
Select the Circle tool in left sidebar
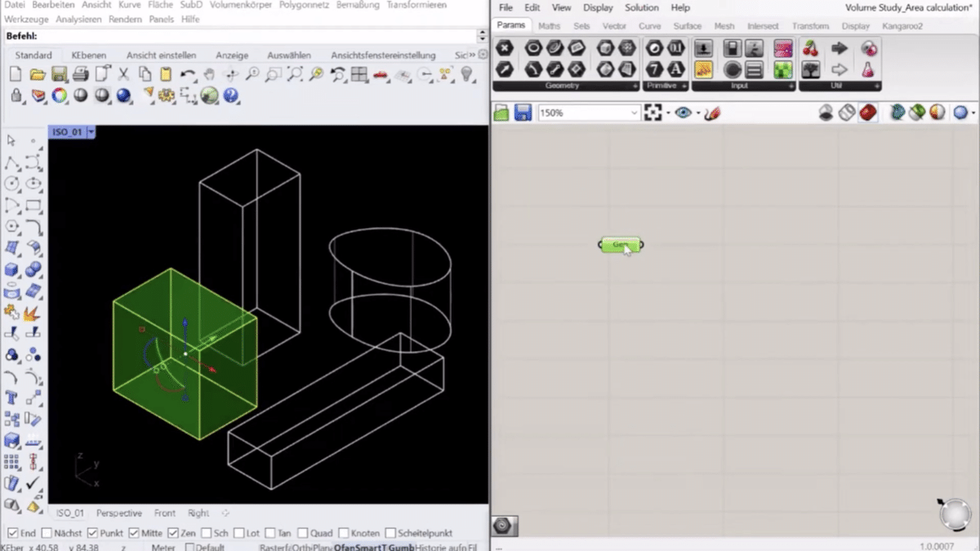click(x=12, y=184)
